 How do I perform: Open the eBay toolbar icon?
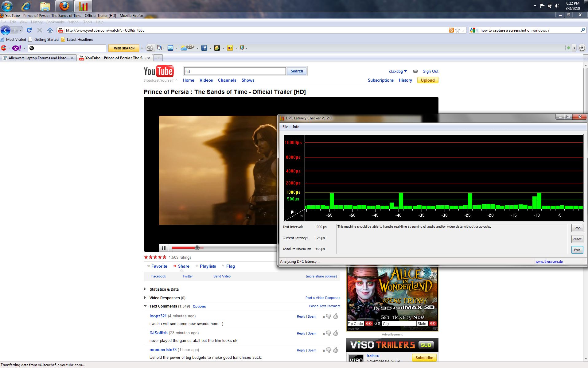(230, 48)
